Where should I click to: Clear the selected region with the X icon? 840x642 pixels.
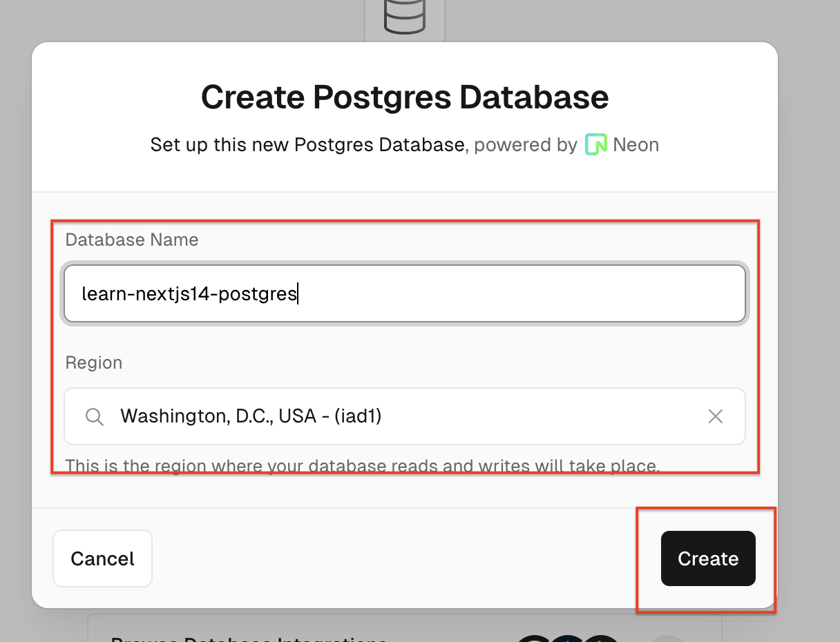coord(716,416)
